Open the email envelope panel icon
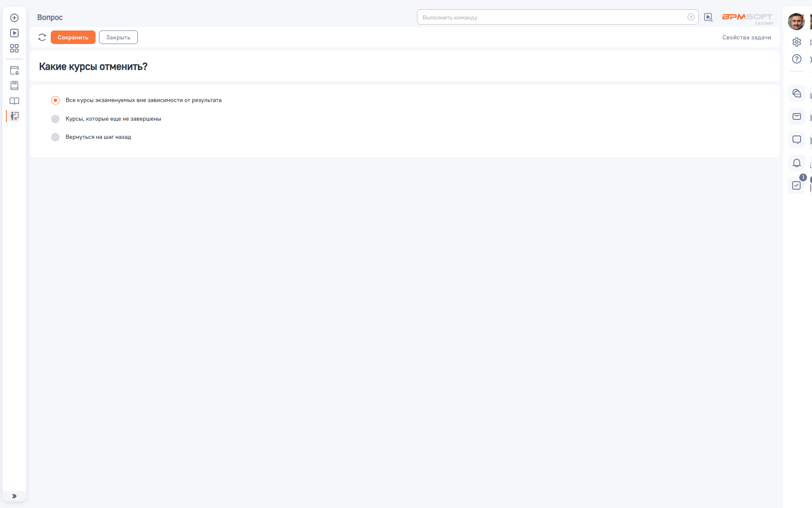This screenshot has height=508, width=812. [796, 116]
